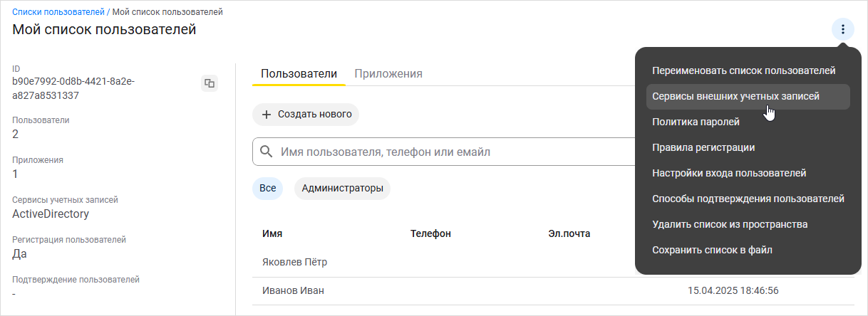Open Правила регистрации menu item
The height and width of the screenshot is (316, 868).
click(748, 147)
